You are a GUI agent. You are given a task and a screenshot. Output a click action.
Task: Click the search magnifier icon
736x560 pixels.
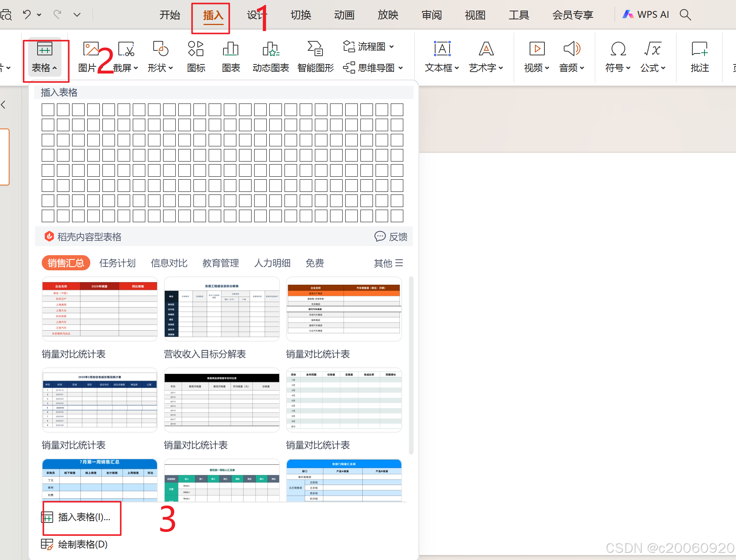[685, 15]
